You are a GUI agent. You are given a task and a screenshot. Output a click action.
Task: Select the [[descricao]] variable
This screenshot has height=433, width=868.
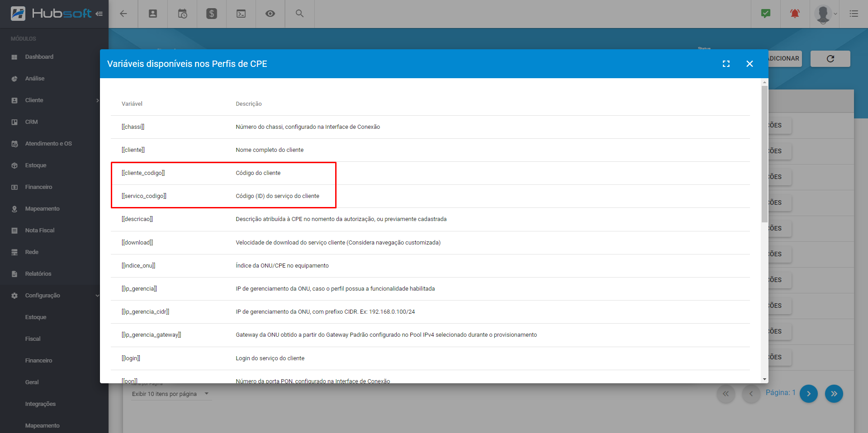(x=137, y=219)
